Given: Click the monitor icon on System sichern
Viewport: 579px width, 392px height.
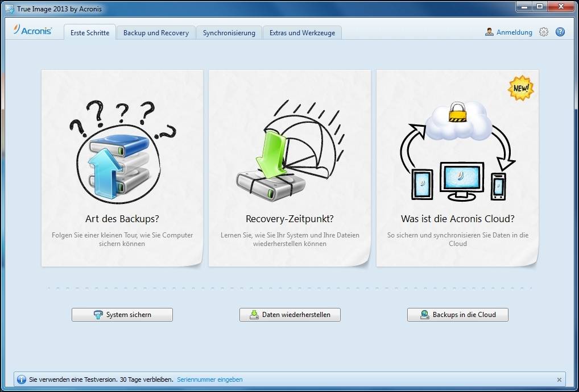Looking at the screenshot, I should (x=98, y=315).
